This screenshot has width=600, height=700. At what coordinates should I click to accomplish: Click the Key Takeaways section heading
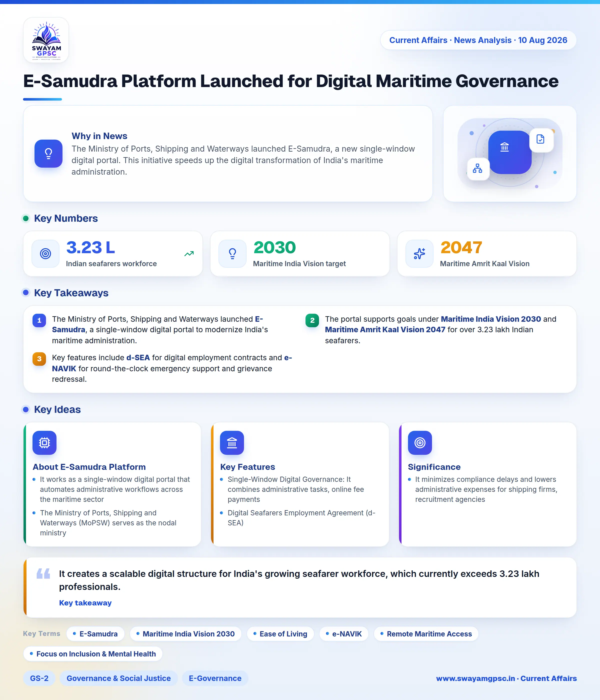(x=71, y=293)
